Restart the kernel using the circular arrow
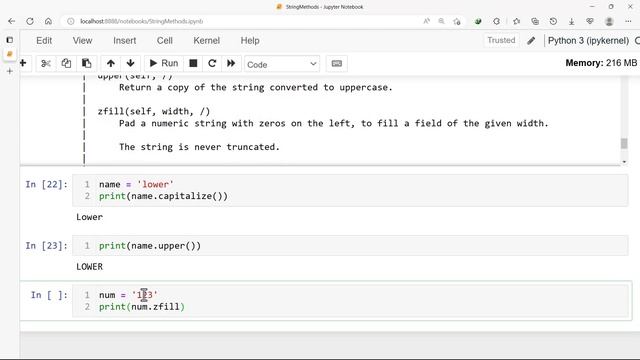The width and height of the screenshot is (640, 360). click(212, 63)
